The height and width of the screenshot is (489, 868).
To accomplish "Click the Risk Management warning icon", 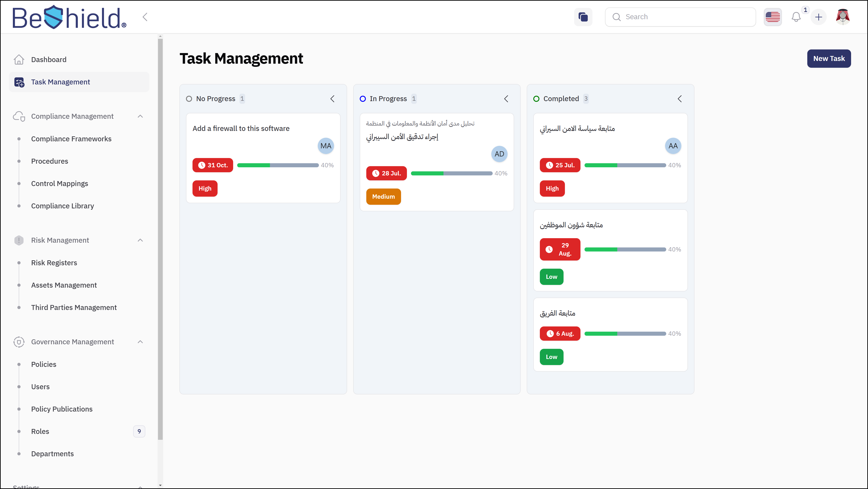I will [x=19, y=240].
